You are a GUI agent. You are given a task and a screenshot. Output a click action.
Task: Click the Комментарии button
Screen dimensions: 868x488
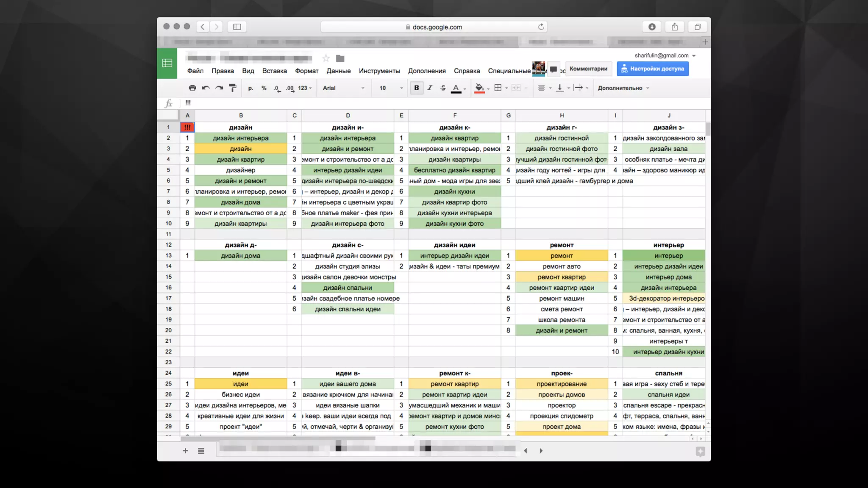point(588,69)
